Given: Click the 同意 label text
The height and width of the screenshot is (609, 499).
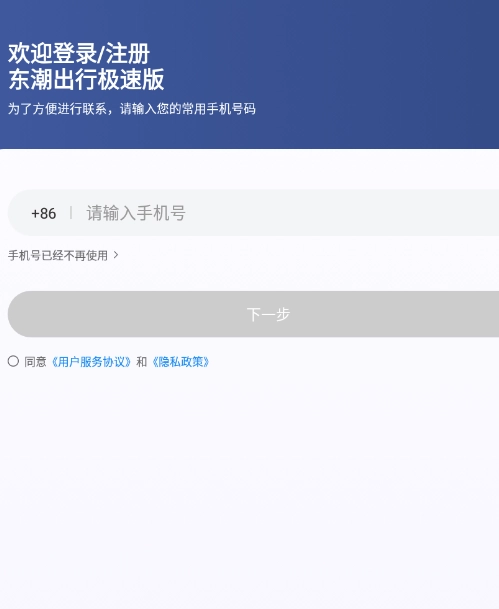Looking at the screenshot, I should [35, 362].
